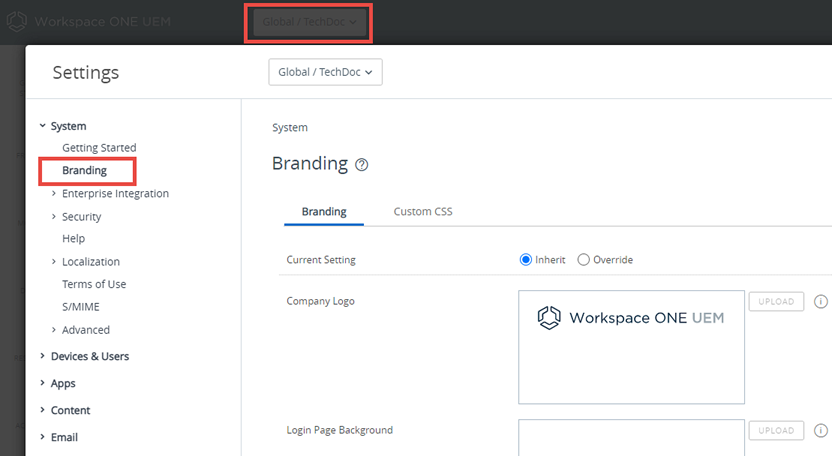Click Upload button for Company Logo

(776, 302)
